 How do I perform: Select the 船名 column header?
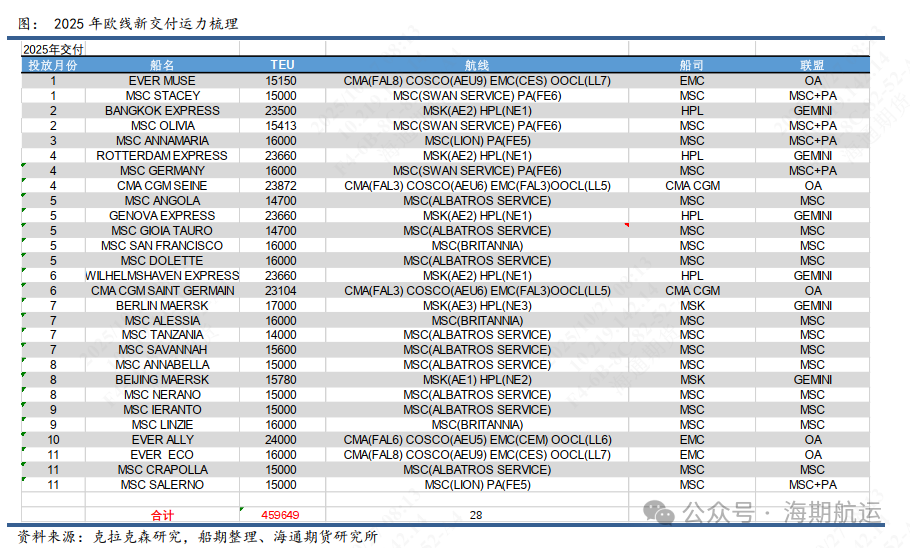coord(162,65)
